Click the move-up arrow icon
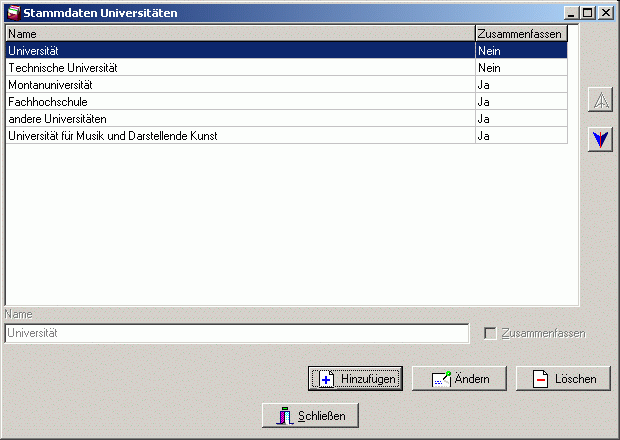Screen dimensions: 620x440 [x=600, y=100]
